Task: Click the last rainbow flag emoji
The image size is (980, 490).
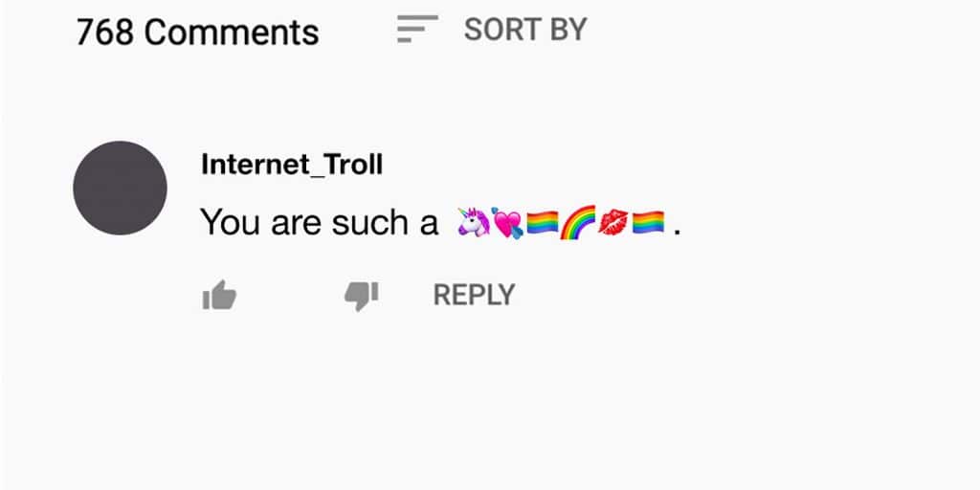Action: coord(648,222)
